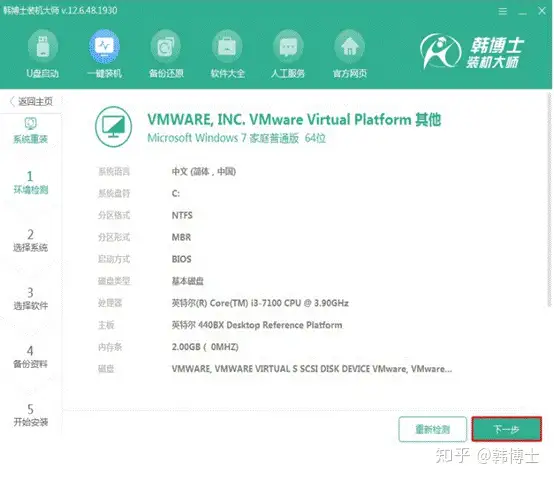Click the BIOS boot mode value

click(181, 259)
